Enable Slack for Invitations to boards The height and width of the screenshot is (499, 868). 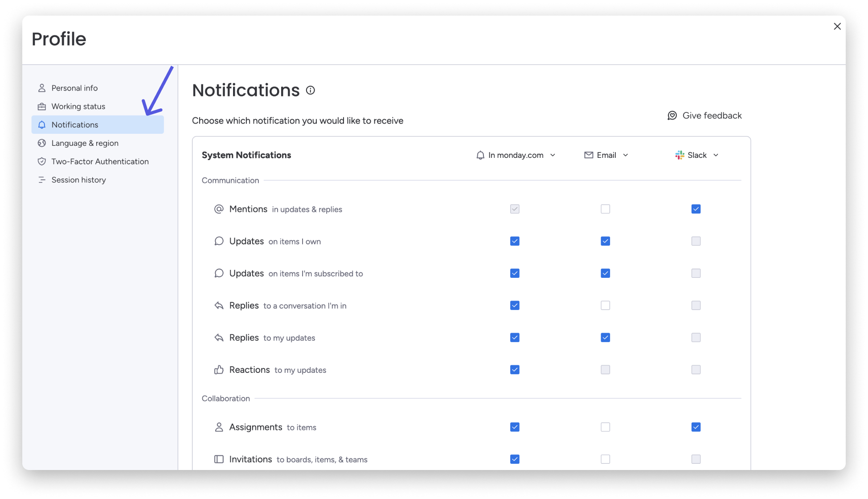[x=696, y=459]
